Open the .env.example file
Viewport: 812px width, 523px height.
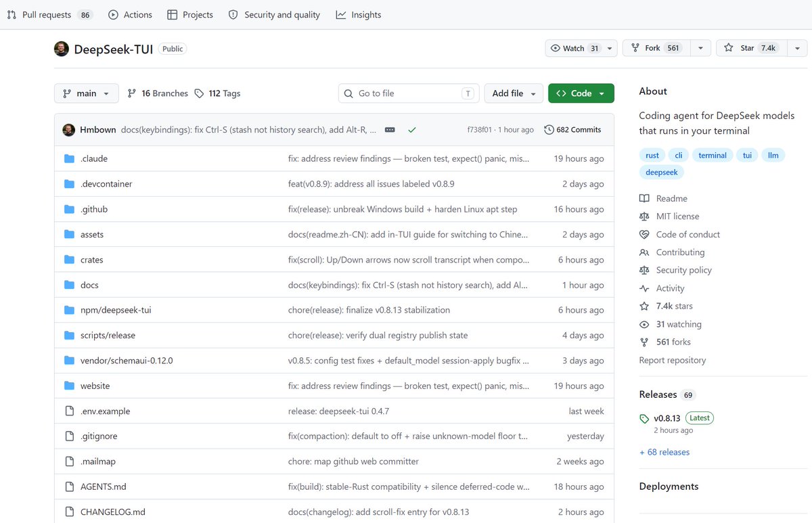click(105, 411)
